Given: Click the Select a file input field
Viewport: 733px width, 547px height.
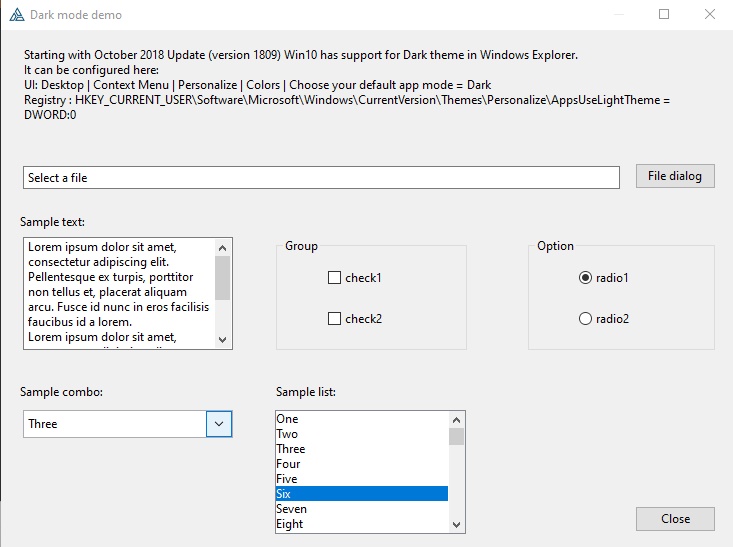Looking at the screenshot, I should (x=321, y=177).
